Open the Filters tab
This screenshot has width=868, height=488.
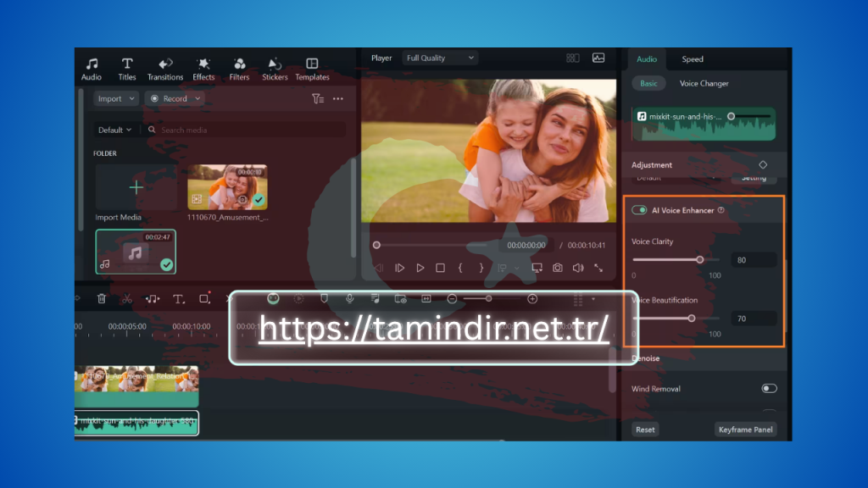click(239, 69)
